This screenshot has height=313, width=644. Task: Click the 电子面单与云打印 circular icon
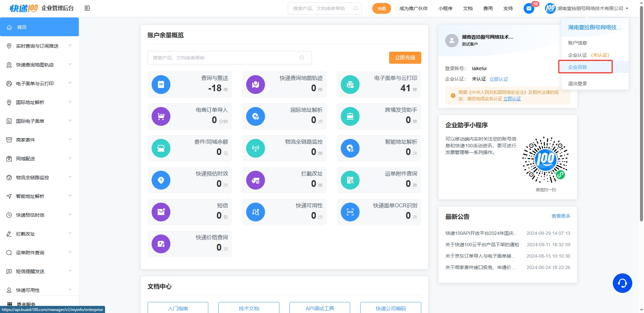coord(350,84)
